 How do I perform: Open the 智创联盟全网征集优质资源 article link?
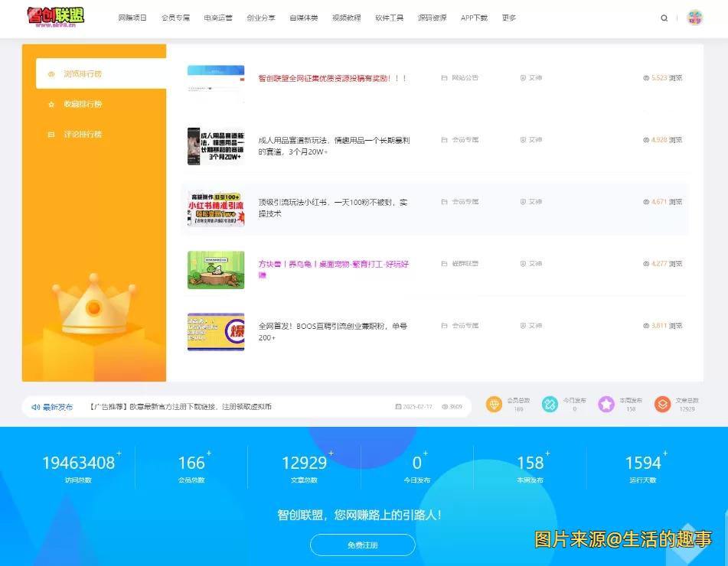[332, 78]
